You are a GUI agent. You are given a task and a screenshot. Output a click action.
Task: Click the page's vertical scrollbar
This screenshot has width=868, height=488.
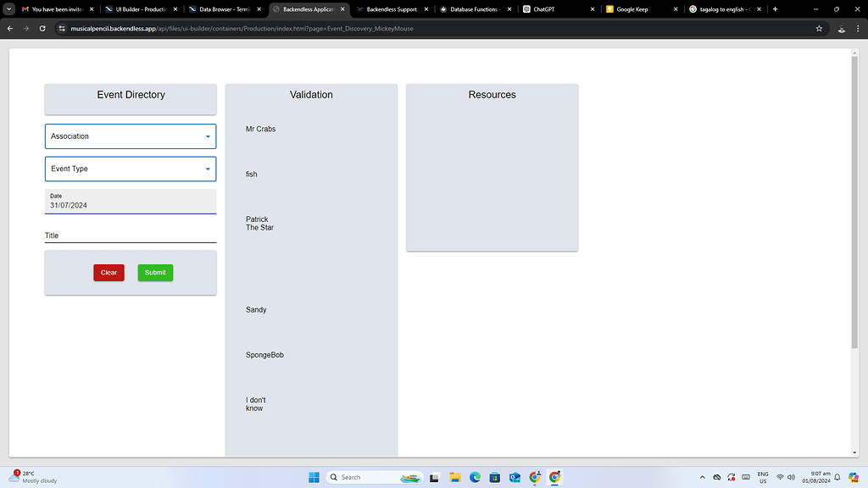854,202
